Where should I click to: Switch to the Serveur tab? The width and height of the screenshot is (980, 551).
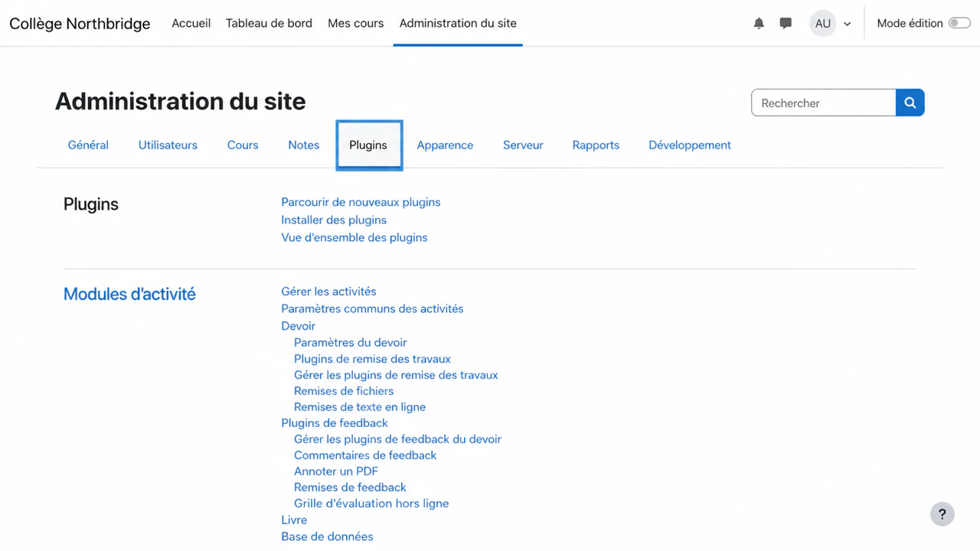tap(523, 145)
